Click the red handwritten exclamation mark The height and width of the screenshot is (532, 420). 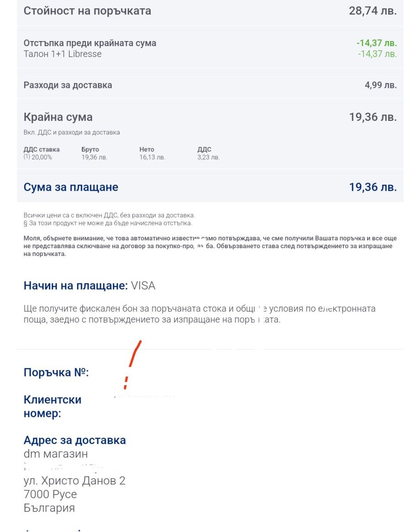click(x=132, y=364)
